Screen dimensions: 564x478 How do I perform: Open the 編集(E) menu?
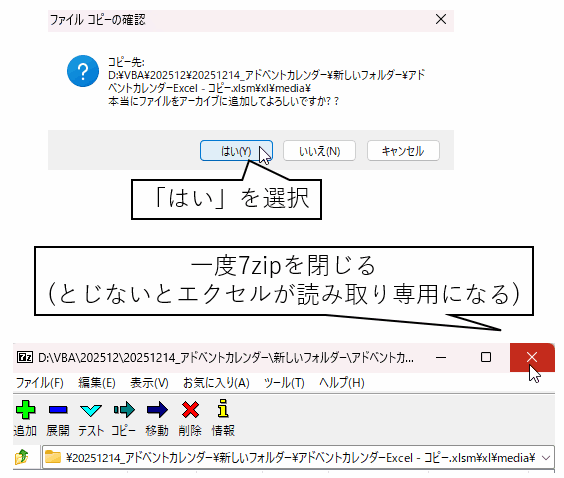[97, 383]
